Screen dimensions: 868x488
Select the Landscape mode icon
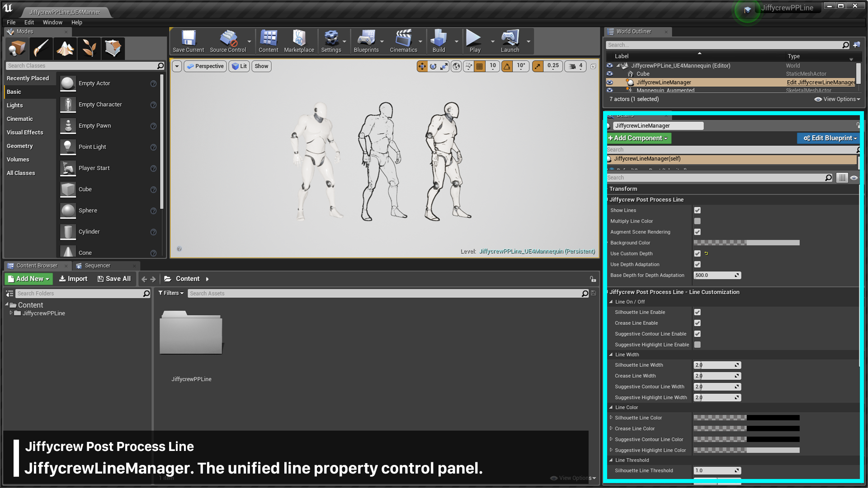coord(65,48)
